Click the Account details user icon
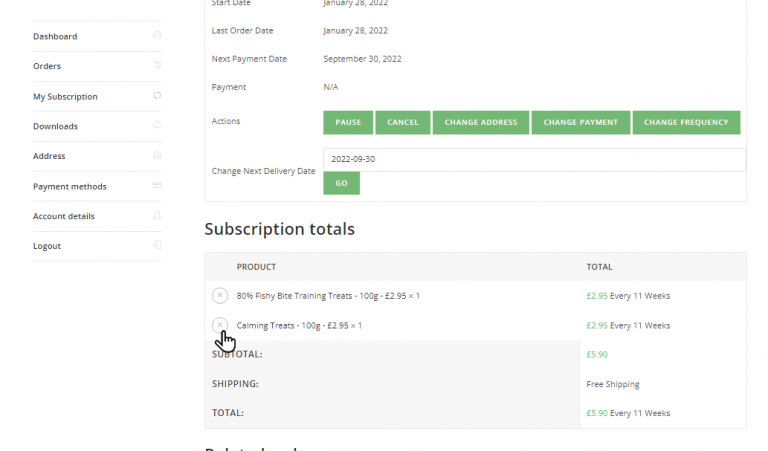 tap(157, 216)
